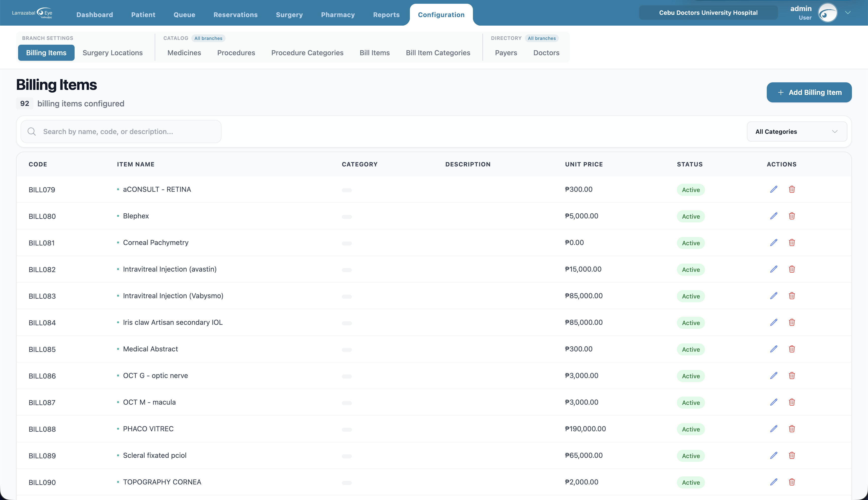Delete the PHACO VITREC item
Viewport: 868px width, 500px height.
[x=792, y=429]
